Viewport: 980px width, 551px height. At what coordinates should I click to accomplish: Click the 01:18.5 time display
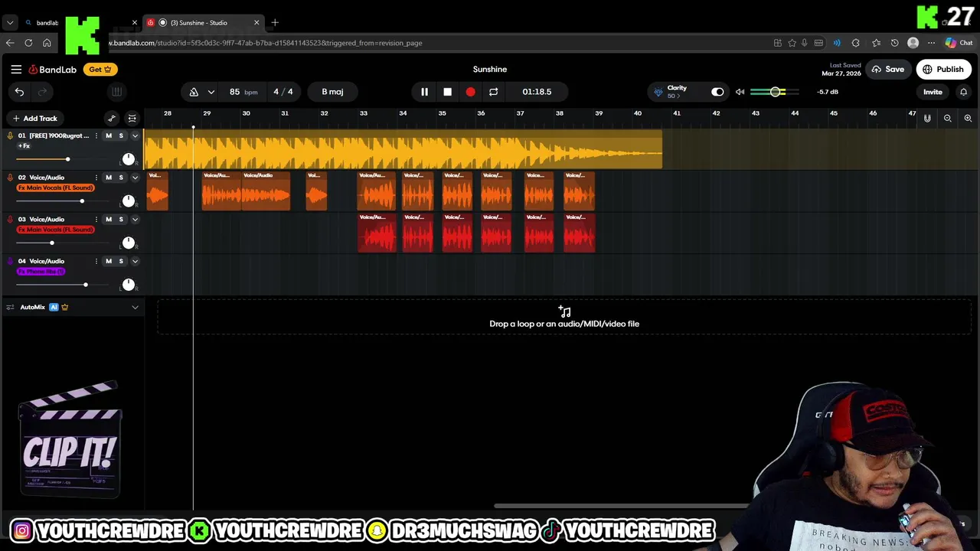pyautogui.click(x=537, y=92)
